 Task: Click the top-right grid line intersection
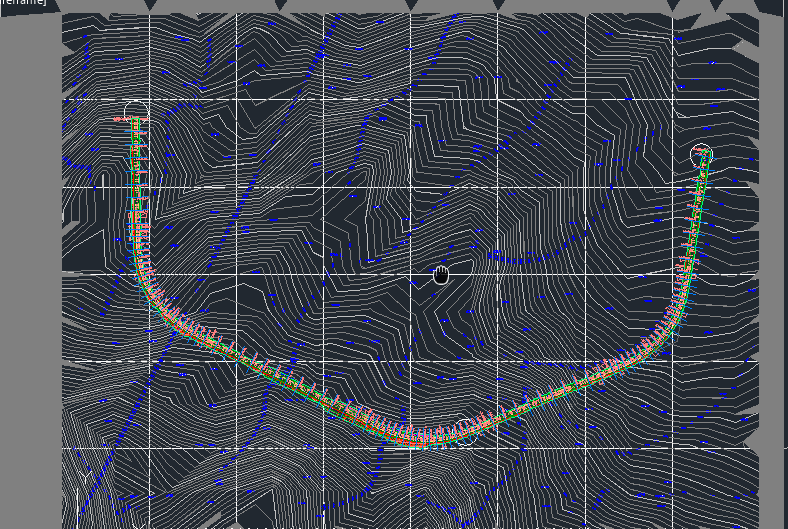[673, 100]
